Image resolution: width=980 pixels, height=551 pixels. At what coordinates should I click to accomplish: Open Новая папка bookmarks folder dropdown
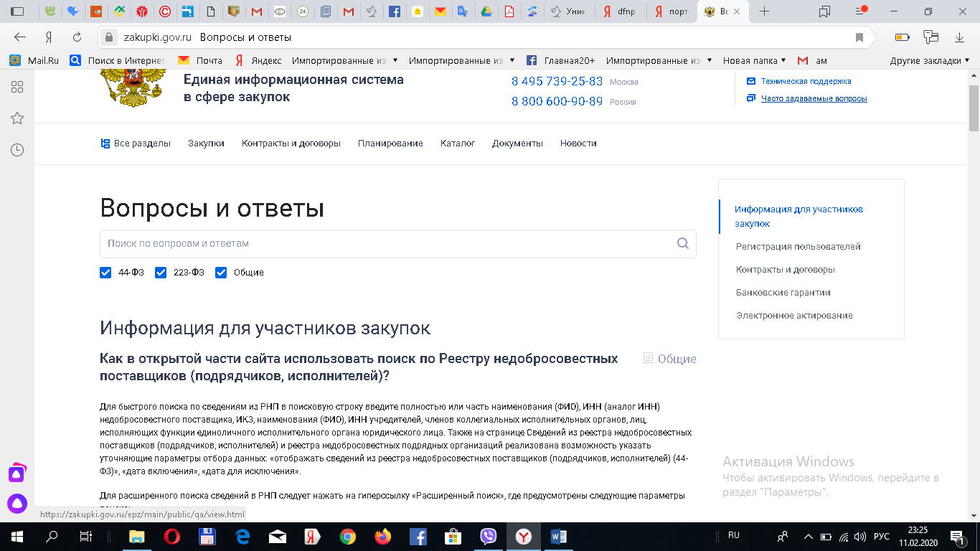click(x=754, y=61)
